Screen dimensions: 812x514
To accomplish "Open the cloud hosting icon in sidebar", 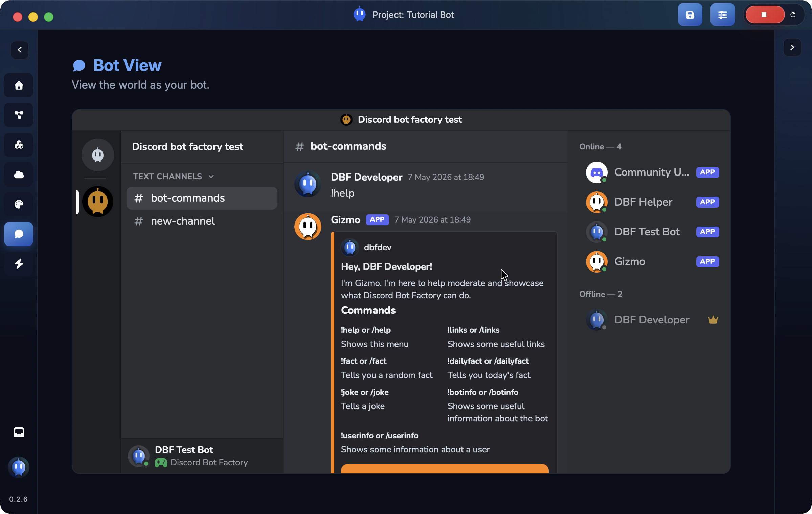I will tap(19, 174).
